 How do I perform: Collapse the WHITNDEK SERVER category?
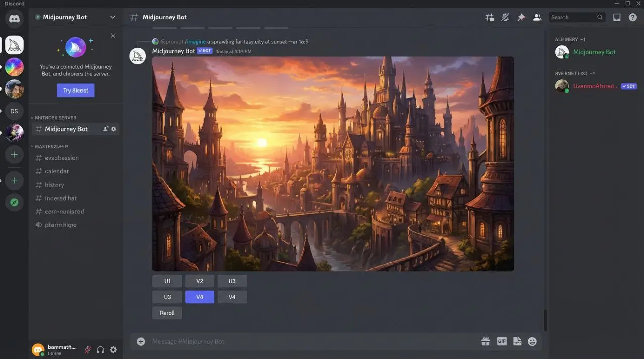(55, 118)
